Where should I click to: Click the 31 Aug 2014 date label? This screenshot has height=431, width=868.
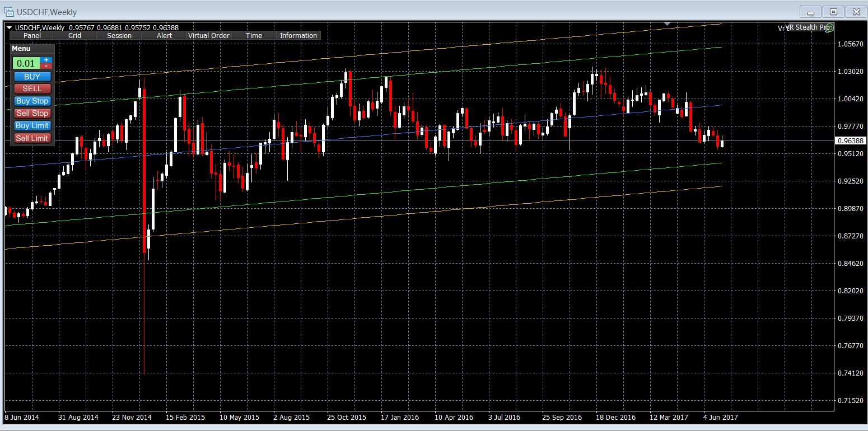click(x=78, y=418)
